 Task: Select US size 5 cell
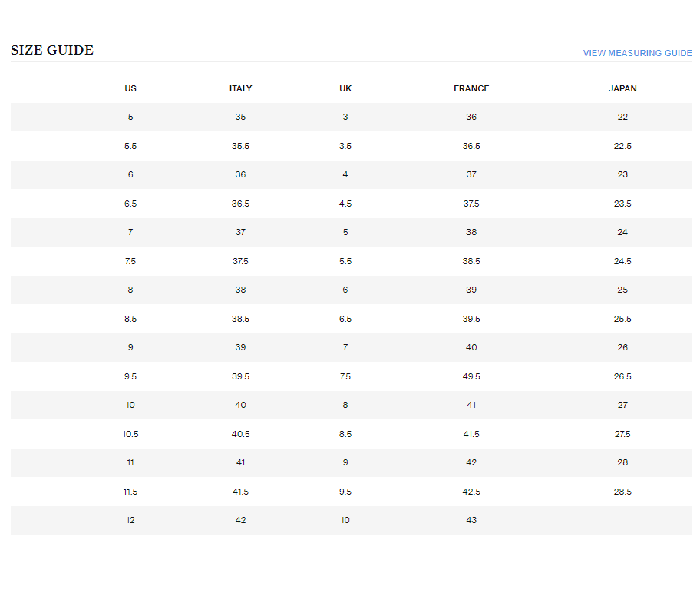pyautogui.click(x=130, y=117)
